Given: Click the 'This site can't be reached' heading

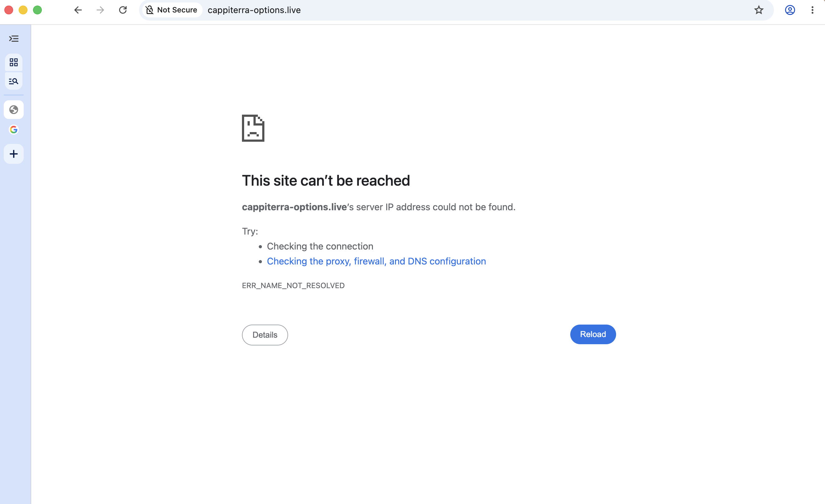Looking at the screenshot, I should (x=326, y=181).
